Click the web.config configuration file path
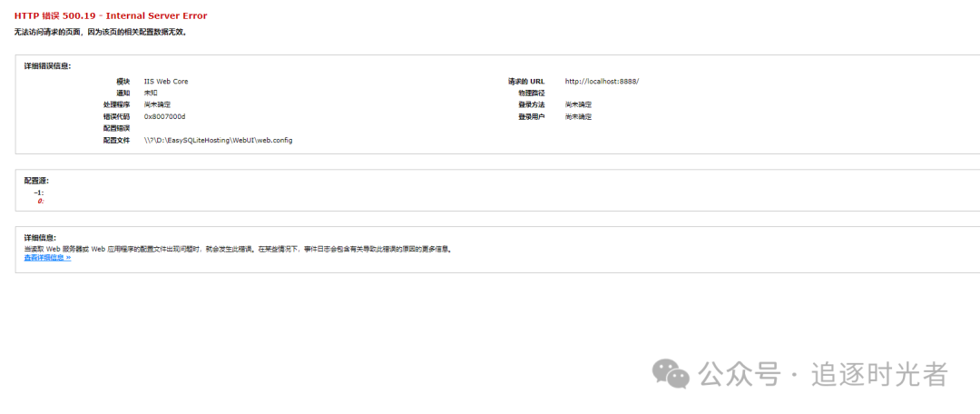The image size is (980, 414). 218,140
